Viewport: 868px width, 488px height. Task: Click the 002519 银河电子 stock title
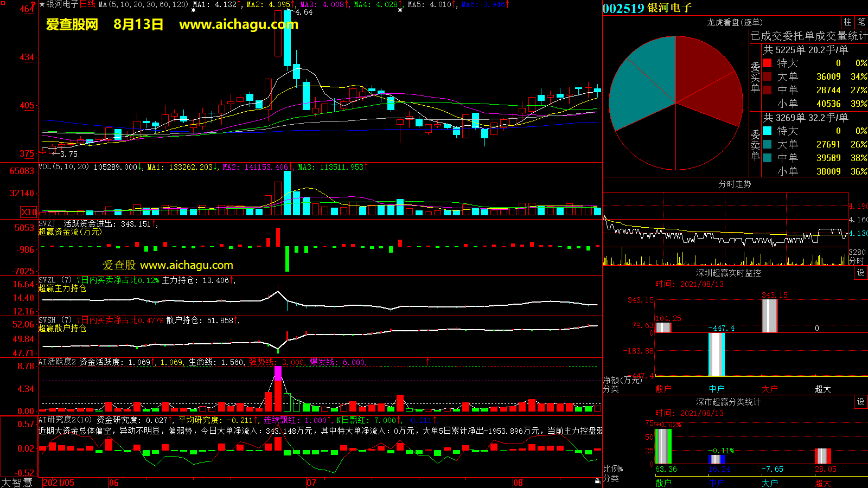(x=647, y=8)
